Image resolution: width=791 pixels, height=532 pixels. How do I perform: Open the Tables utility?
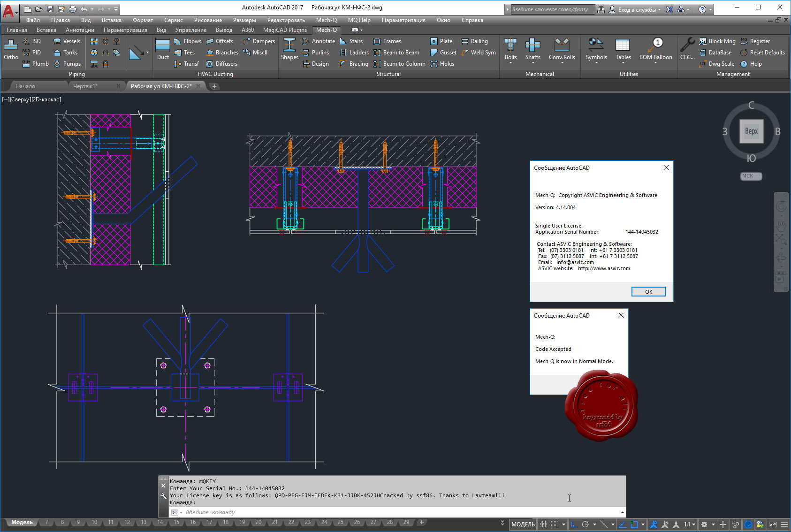pos(623,50)
